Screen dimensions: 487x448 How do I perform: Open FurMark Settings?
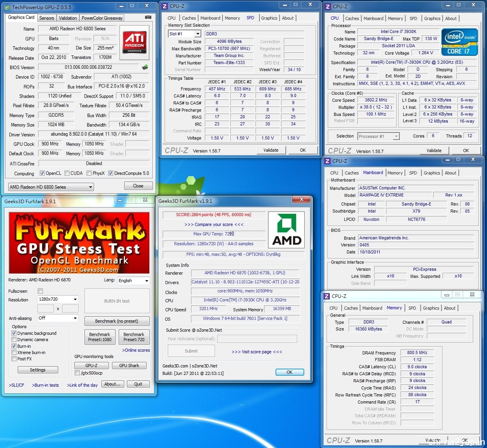pyautogui.click(x=38, y=370)
